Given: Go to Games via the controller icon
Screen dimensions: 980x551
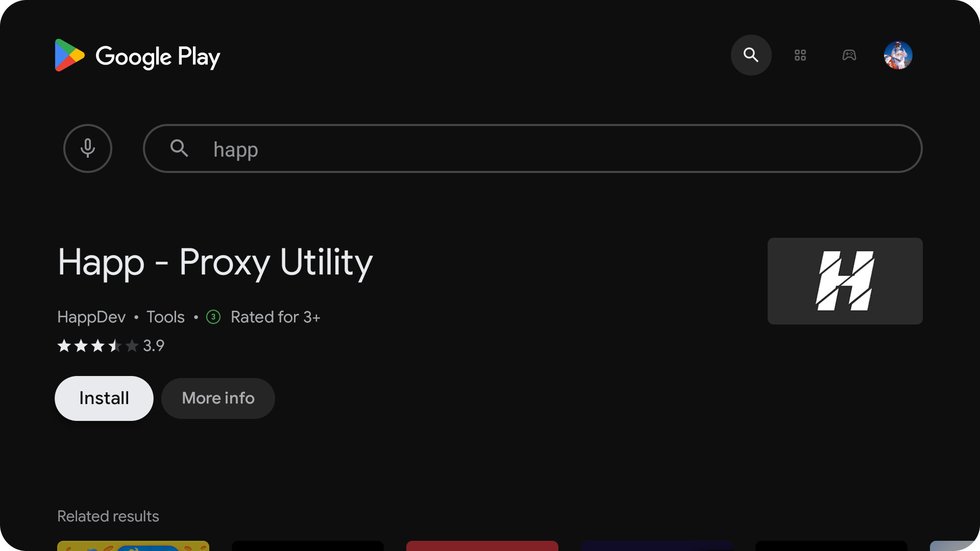Looking at the screenshot, I should [x=849, y=55].
